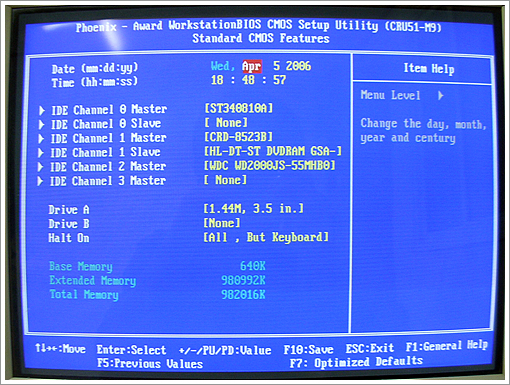The image size is (510, 385).
Task: Click the [ None] value for Channel 0 Slave
Action: pos(226,123)
